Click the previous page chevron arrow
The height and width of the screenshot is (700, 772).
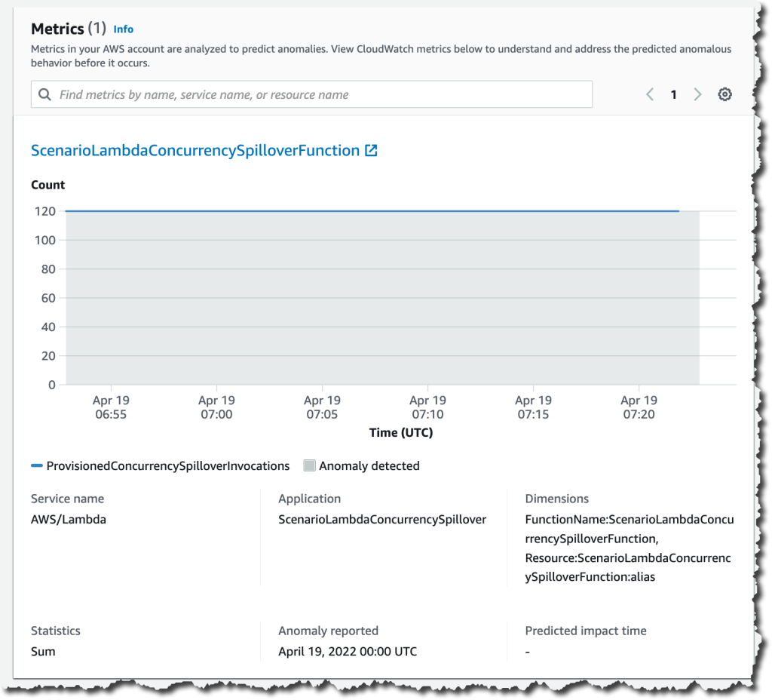pyautogui.click(x=649, y=94)
